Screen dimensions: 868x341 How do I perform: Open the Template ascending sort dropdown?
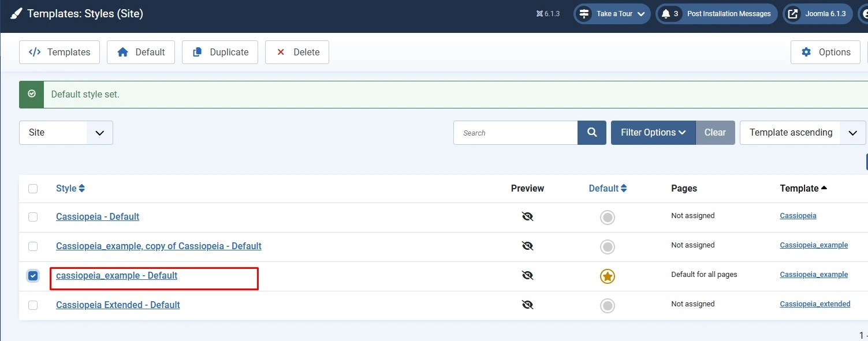click(803, 133)
